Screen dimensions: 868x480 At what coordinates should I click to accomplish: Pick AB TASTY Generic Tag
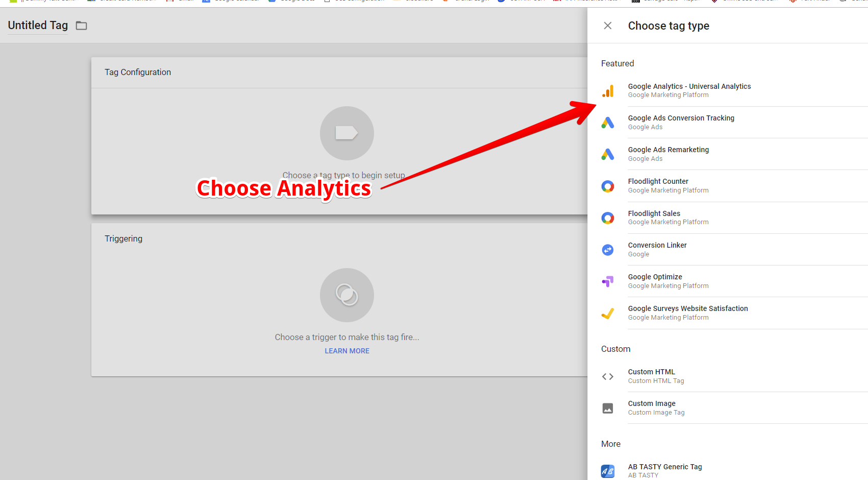(x=728, y=471)
